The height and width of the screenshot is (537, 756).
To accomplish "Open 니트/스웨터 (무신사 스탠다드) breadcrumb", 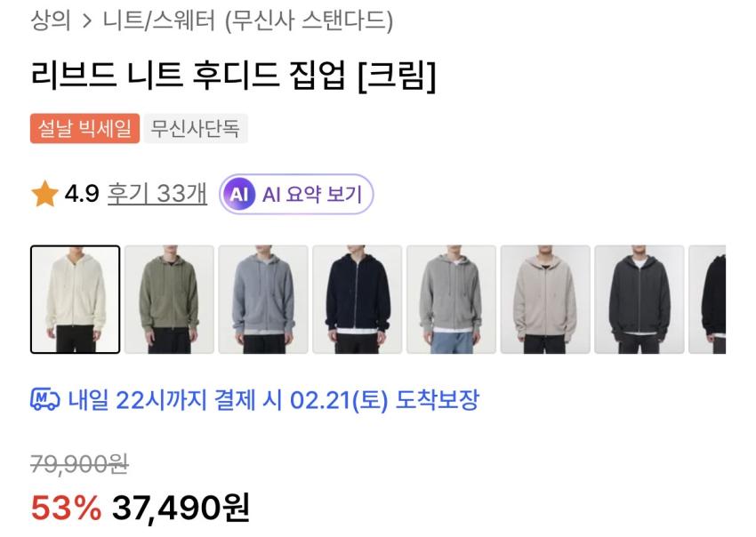I will tap(248, 20).
